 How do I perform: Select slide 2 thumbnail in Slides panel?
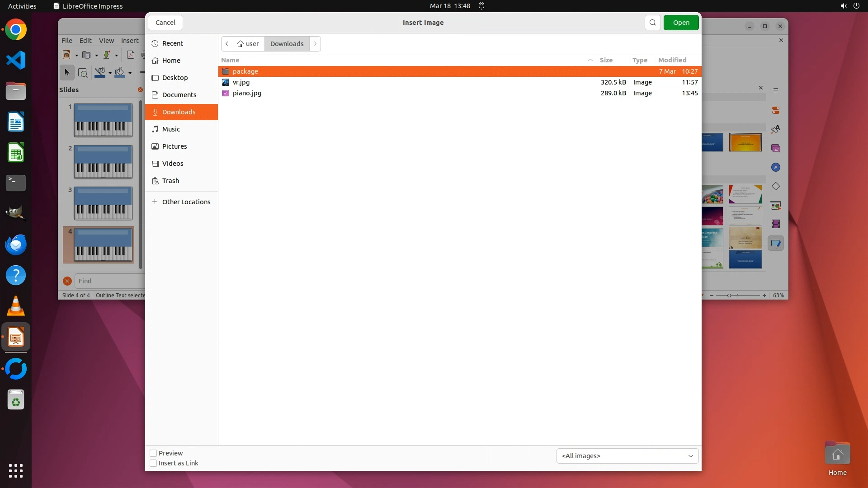[103, 161]
